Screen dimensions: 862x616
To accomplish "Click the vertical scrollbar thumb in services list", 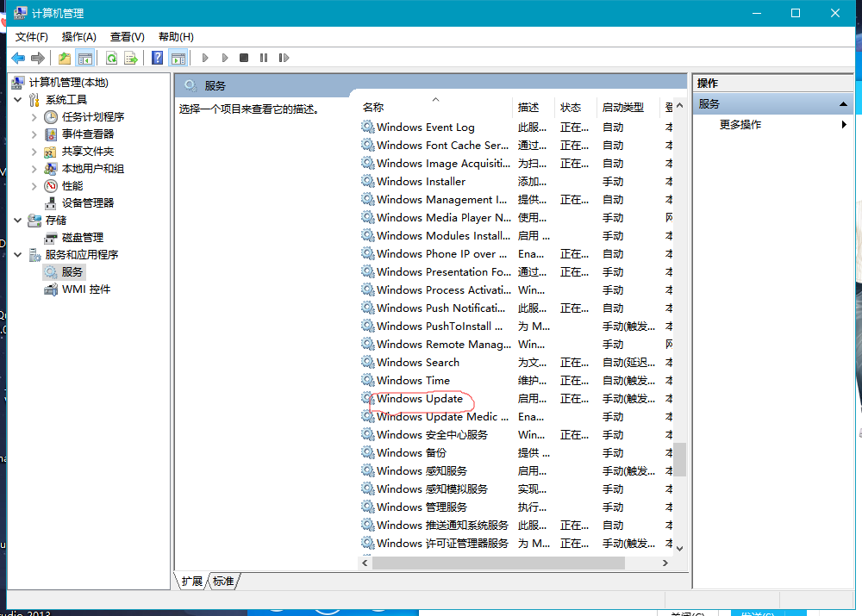I will (680, 459).
